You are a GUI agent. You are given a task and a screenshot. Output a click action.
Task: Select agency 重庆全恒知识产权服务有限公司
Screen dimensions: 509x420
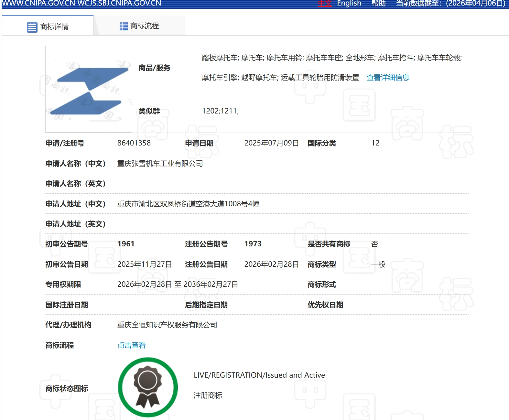click(x=167, y=325)
